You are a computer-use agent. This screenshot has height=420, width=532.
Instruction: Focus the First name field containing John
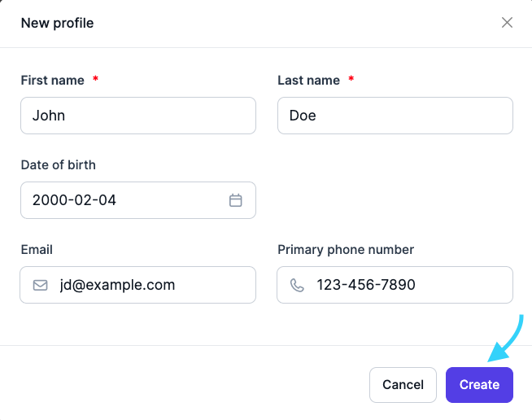pyautogui.click(x=138, y=116)
